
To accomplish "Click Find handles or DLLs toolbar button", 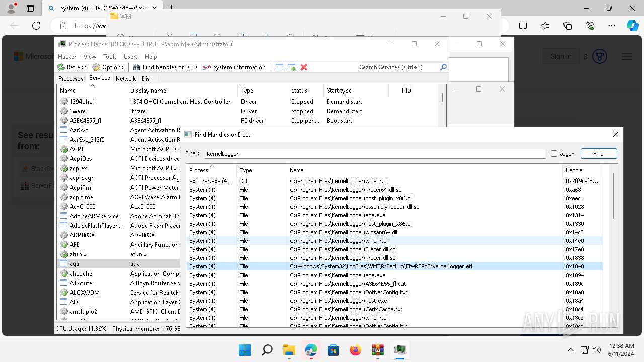I will (165, 67).
